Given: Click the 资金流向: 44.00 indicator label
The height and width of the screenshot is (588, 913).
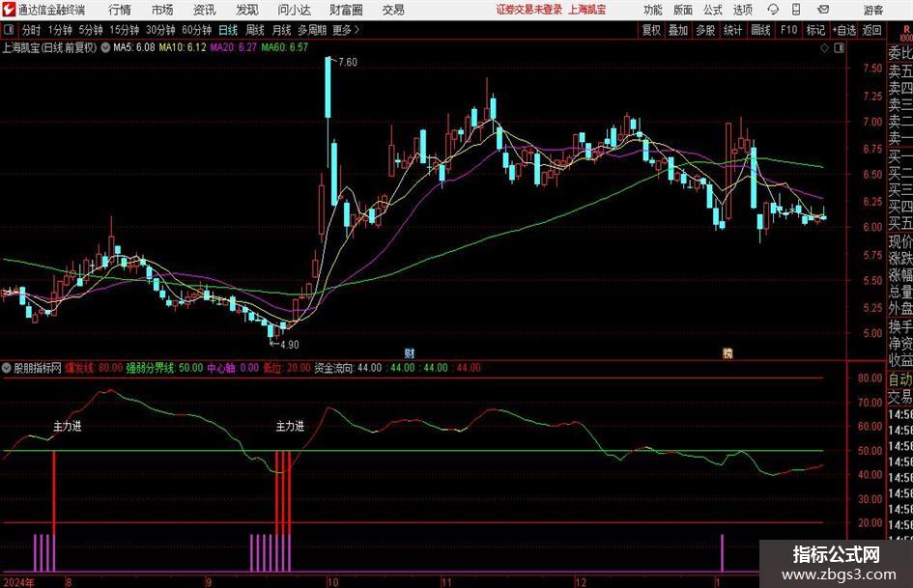Looking at the screenshot, I should [348, 368].
